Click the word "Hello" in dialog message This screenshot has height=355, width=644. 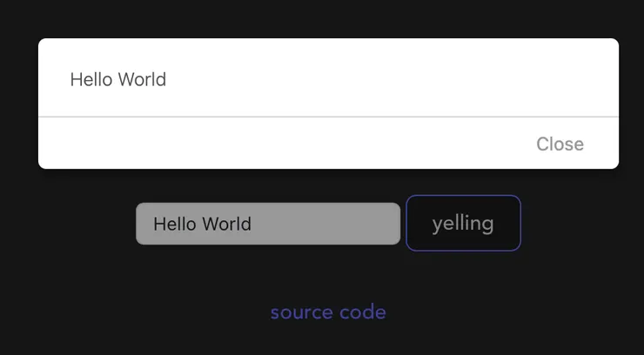[91, 80]
